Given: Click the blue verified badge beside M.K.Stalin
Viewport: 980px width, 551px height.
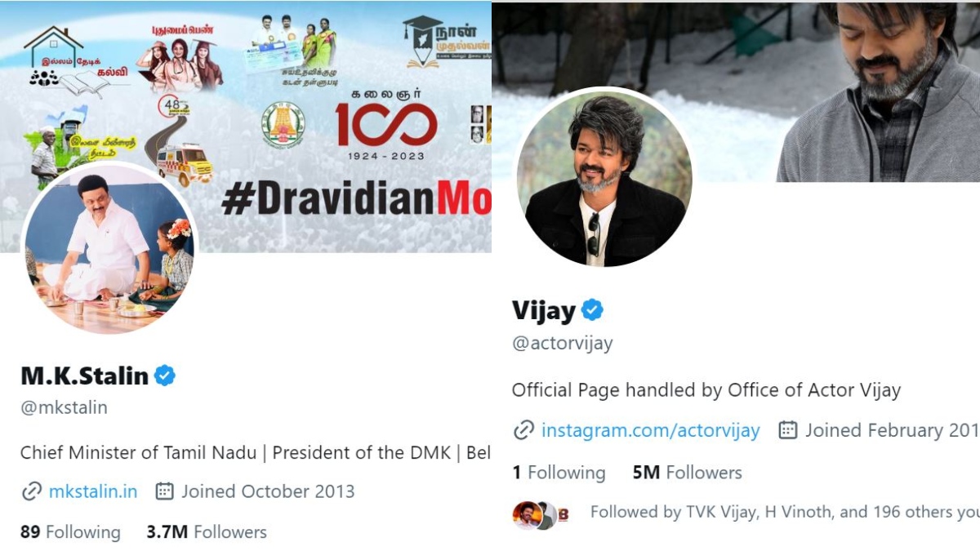Looking at the screenshot, I should [165, 376].
